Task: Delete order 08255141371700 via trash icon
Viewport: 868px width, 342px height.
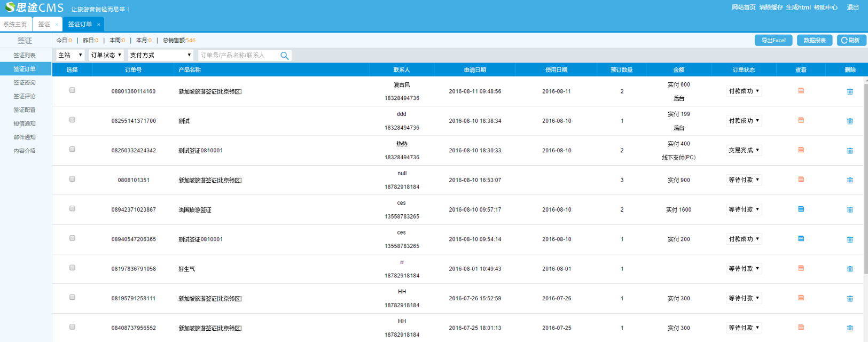Action: pos(850,121)
